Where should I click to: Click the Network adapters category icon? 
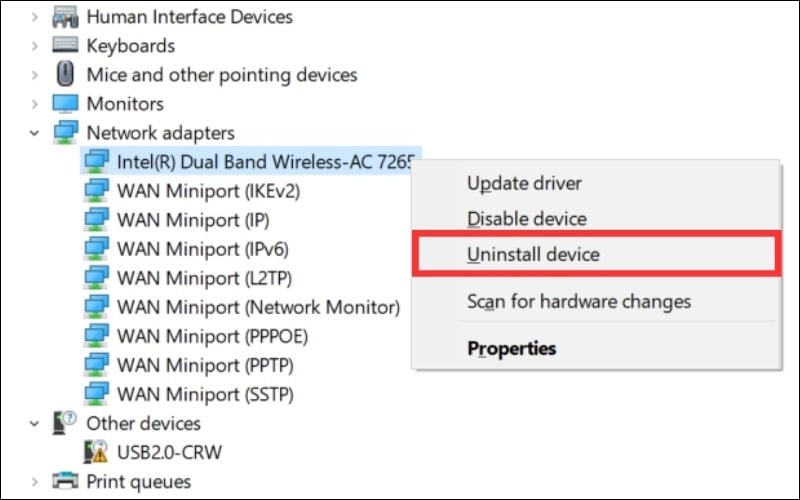pos(65,132)
